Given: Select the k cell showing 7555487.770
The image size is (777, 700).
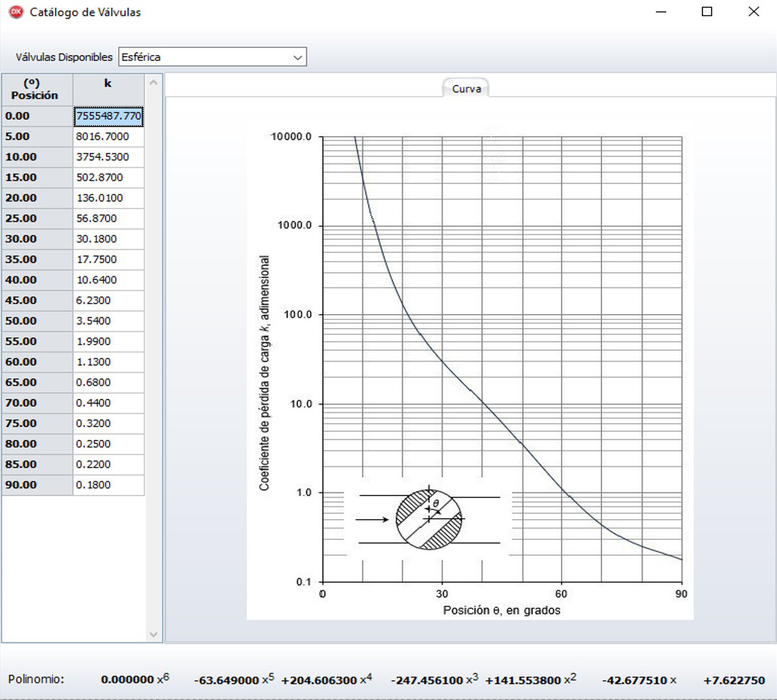Looking at the screenshot, I should 108,116.
